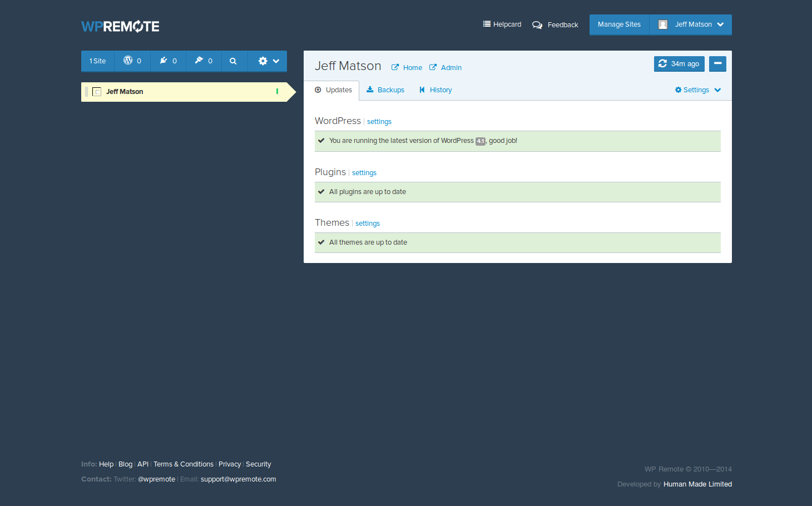
Task: Click the Manage Sites button
Action: pyautogui.click(x=619, y=24)
